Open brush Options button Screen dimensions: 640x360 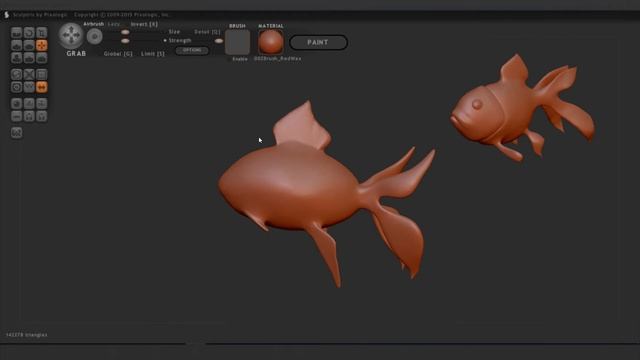click(192, 50)
